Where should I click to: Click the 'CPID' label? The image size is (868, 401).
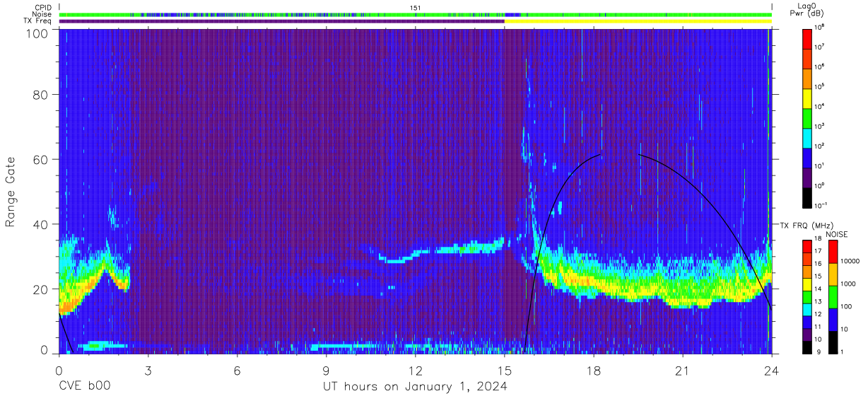pos(42,7)
